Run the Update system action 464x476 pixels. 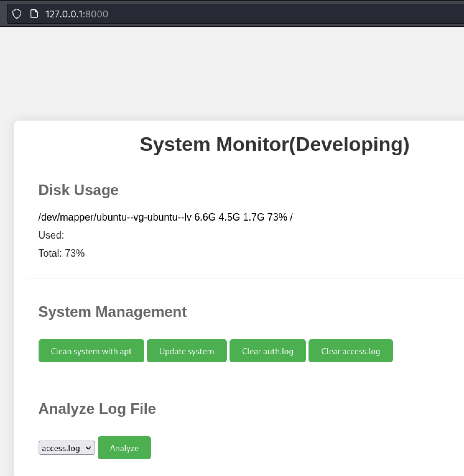pos(187,351)
